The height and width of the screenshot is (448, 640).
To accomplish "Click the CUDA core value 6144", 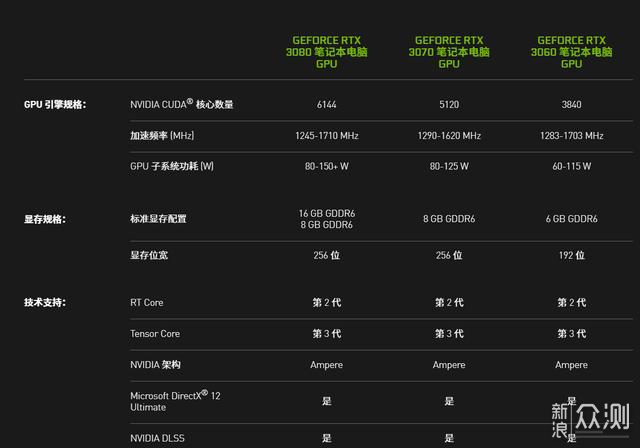I will click(327, 104).
